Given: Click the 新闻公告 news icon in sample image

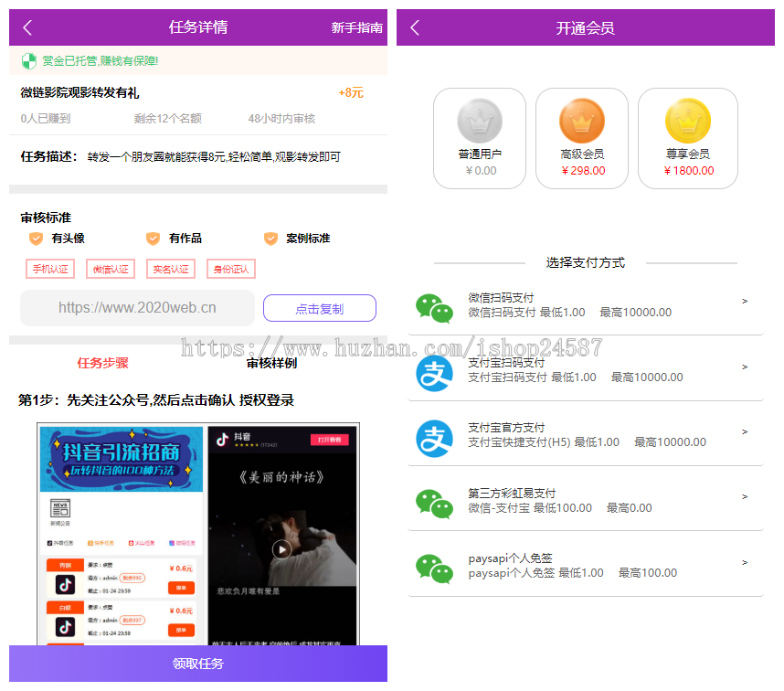Looking at the screenshot, I should pos(60,508).
